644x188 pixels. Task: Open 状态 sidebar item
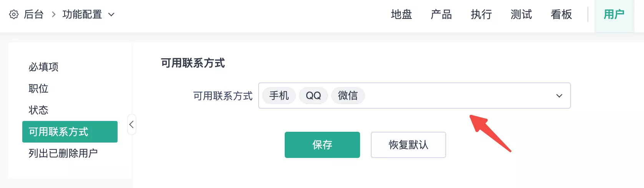coord(38,110)
